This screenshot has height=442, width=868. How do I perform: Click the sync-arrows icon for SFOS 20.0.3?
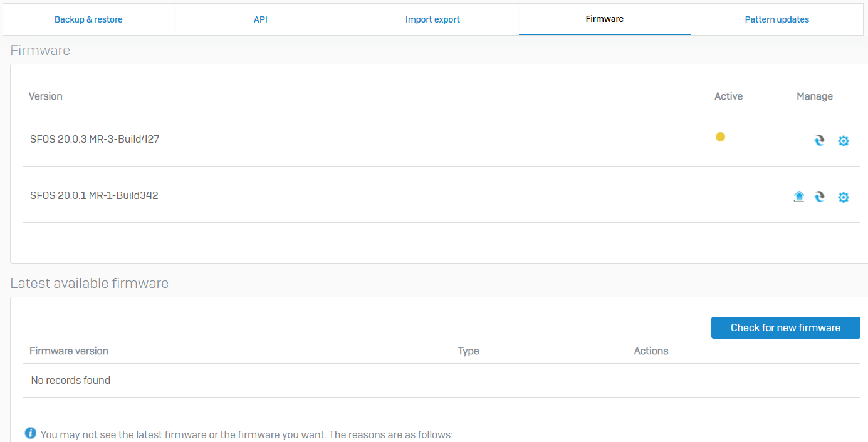click(x=819, y=141)
